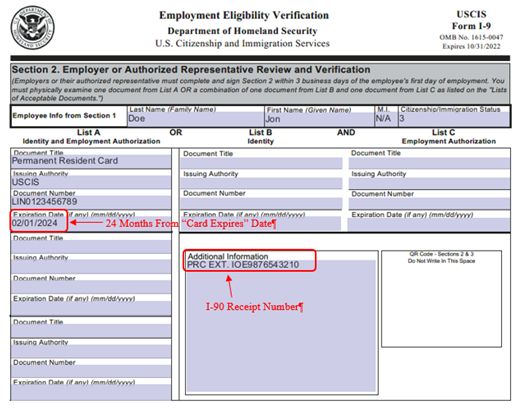Click 'Employment Eligibility Verification' title
Viewport: 520px width, 408px height.
pyautogui.click(x=244, y=15)
